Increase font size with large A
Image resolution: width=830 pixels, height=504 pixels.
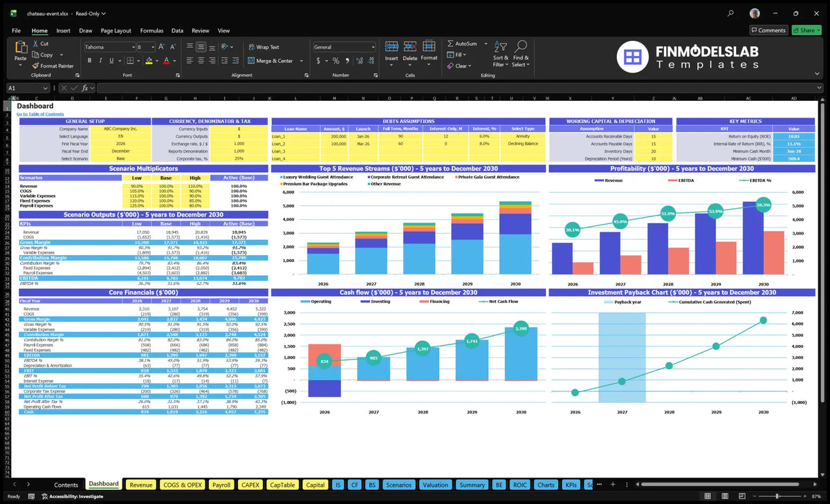(162, 47)
